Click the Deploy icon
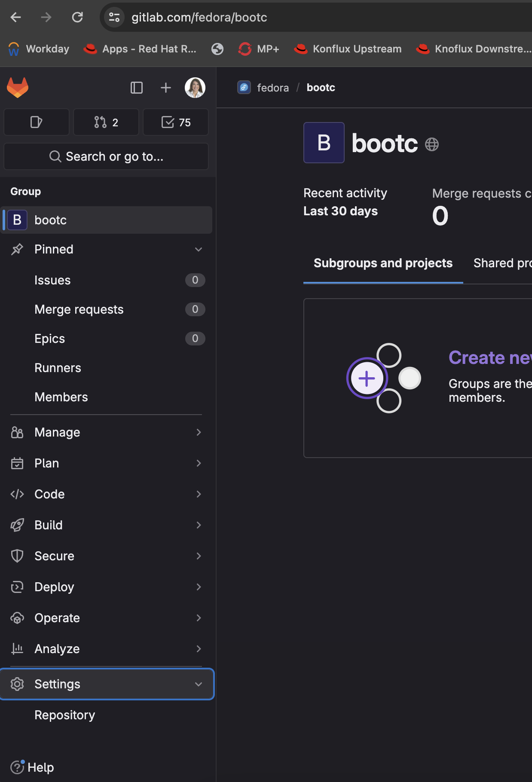 click(x=17, y=587)
